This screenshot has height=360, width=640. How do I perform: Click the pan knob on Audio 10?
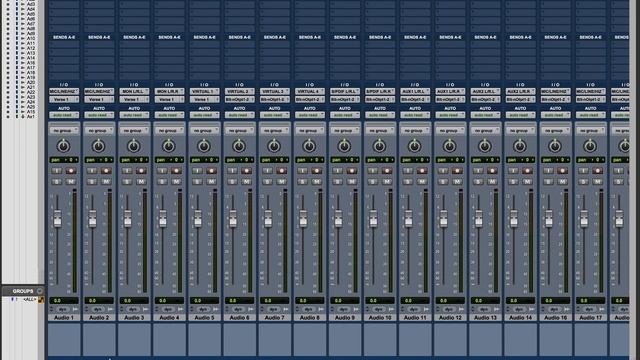pos(379,146)
